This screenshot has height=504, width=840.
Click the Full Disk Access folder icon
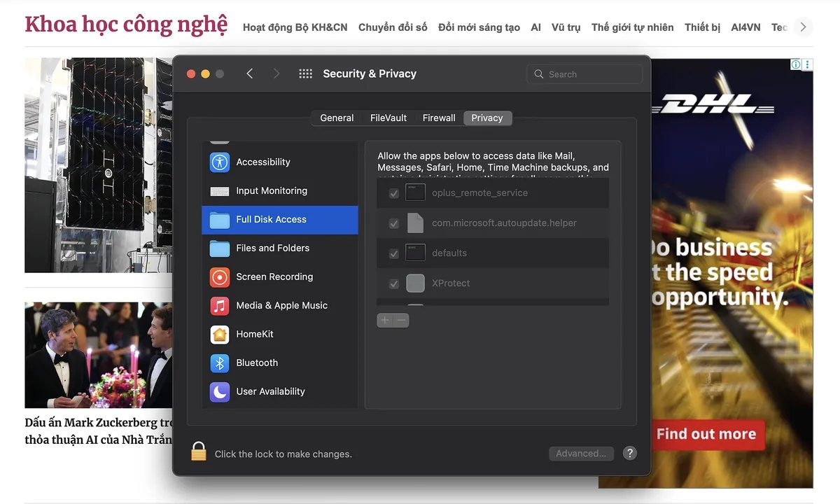tap(220, 220)
